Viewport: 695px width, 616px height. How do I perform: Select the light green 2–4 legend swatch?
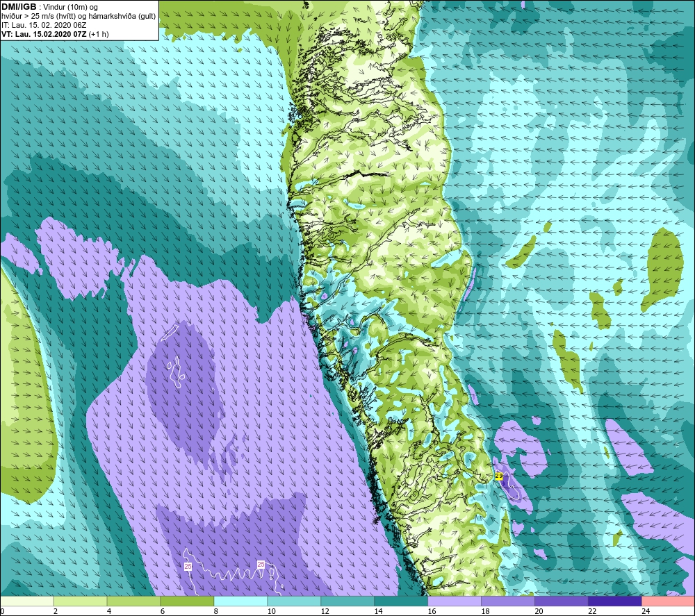[80, 601]
